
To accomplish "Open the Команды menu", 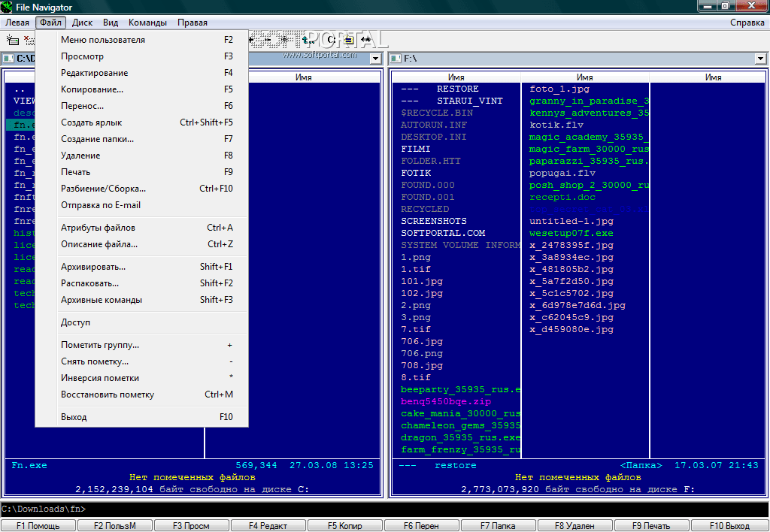I will click(147, 23).
